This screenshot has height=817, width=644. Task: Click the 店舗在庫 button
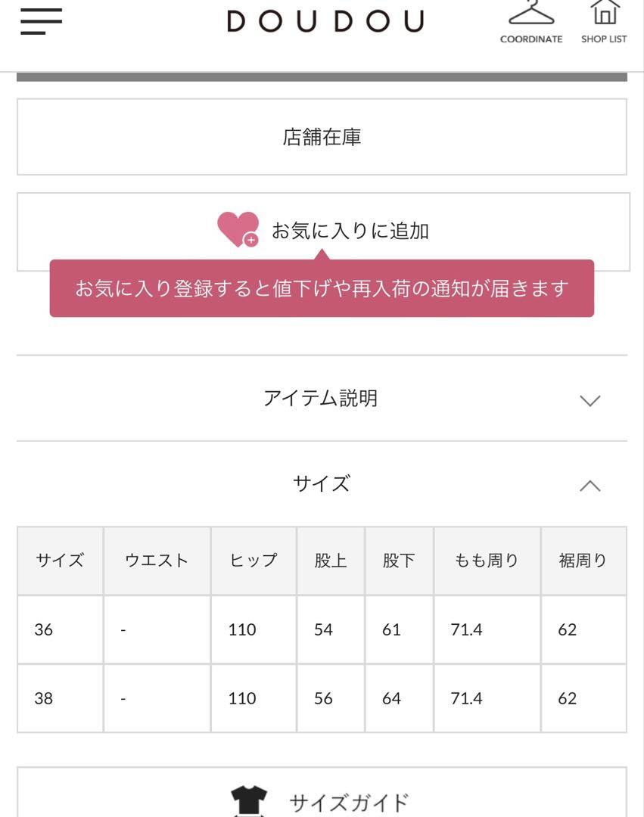[322, 137]
